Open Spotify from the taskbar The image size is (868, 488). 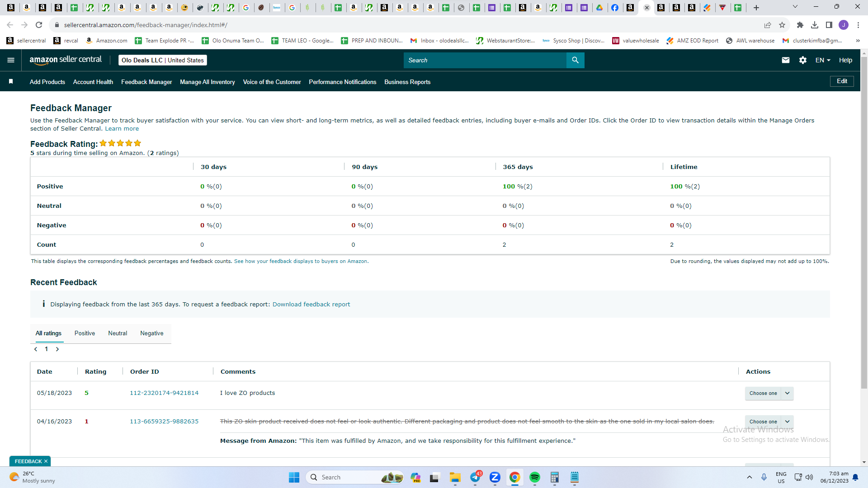pos(534,477)
